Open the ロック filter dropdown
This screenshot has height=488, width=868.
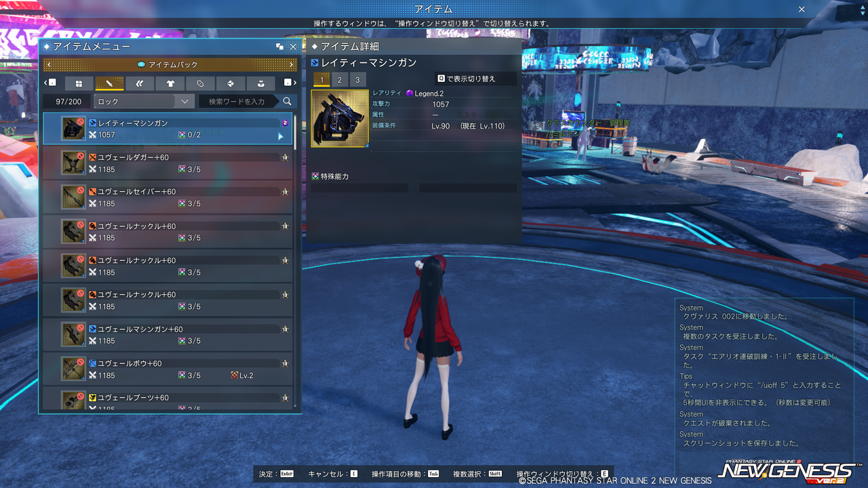click(144, 102)
